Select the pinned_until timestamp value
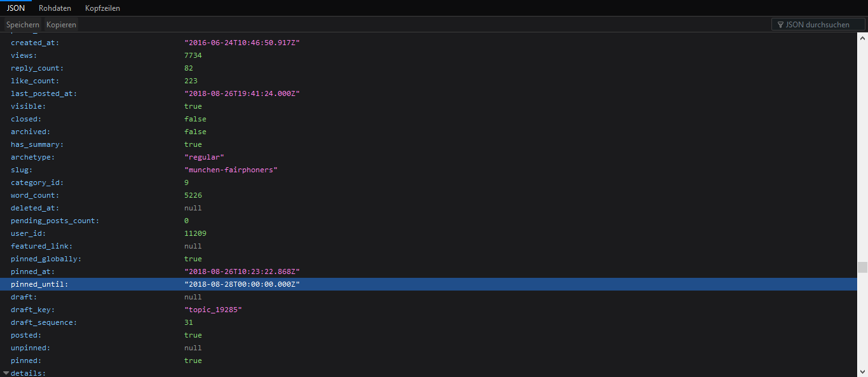The height and width of the screenshot is (377, 868). 242,284
